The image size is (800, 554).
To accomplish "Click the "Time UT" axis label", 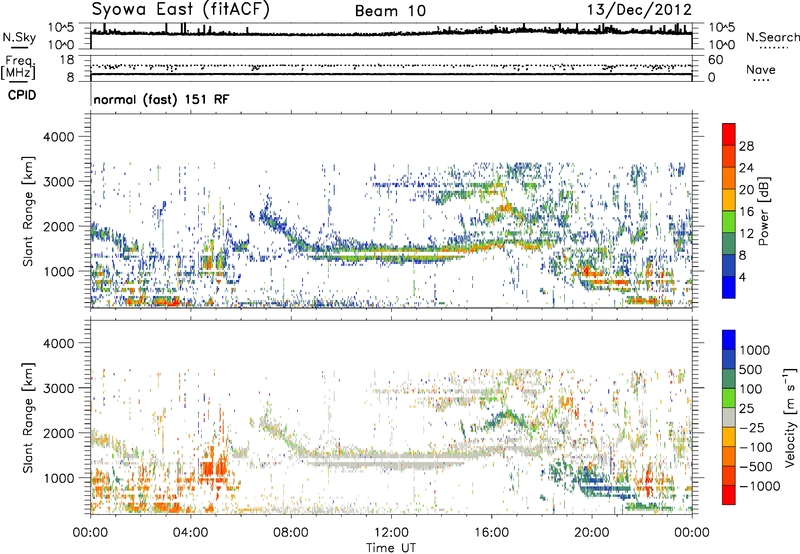I will tap(391, 548).
